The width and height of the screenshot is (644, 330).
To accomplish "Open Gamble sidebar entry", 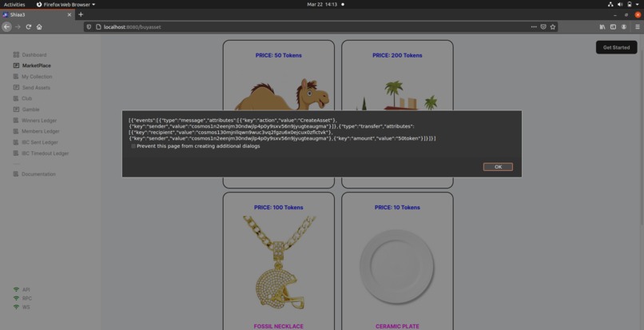I will click(x=31, y=109).
